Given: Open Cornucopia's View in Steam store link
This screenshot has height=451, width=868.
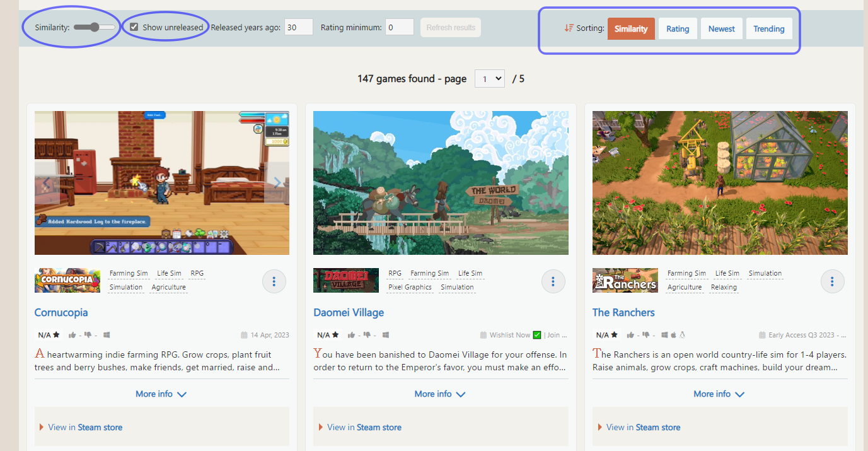Looking at the screenshot, I should tap(85, 427).
